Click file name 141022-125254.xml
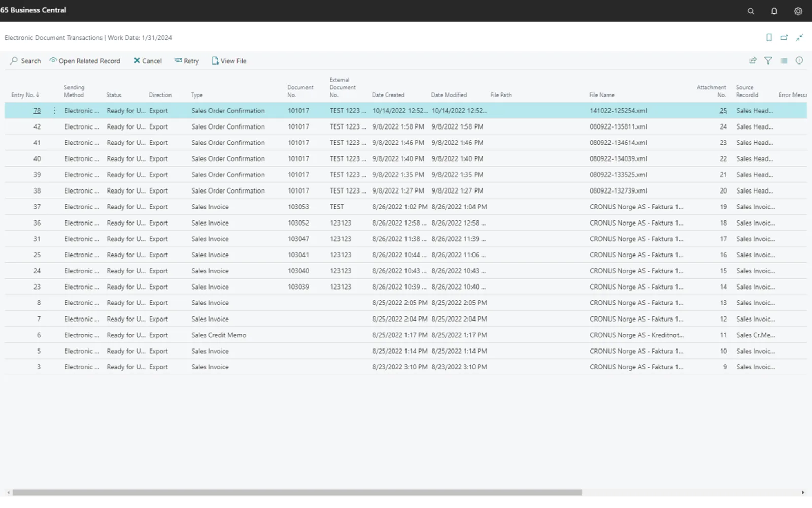This screenshot has width=812, height=508. (618, 110)
